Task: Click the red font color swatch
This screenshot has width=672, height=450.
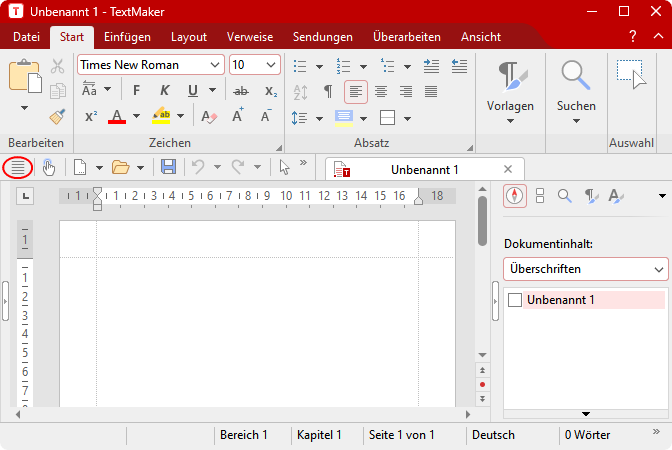Action: (116, 116)
